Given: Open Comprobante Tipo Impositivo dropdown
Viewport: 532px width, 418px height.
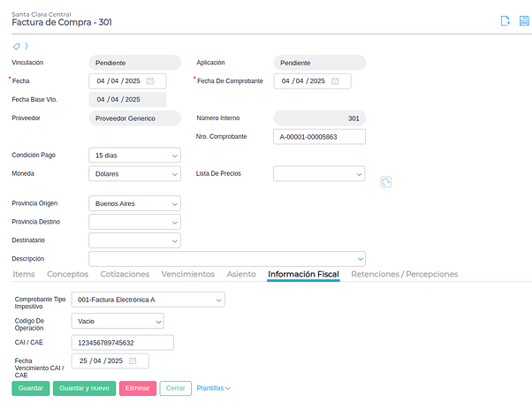Looking at the screenshot, I should point(148,300).
